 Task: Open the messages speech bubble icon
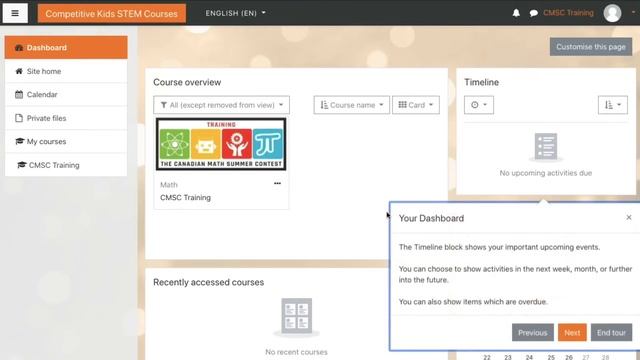pos(533,13)
